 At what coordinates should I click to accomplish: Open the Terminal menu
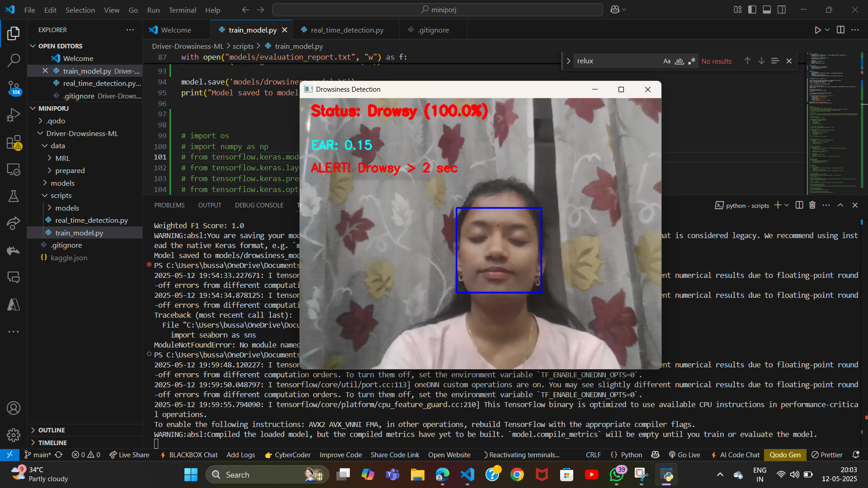pyautogui.click(x=182, y=10)
